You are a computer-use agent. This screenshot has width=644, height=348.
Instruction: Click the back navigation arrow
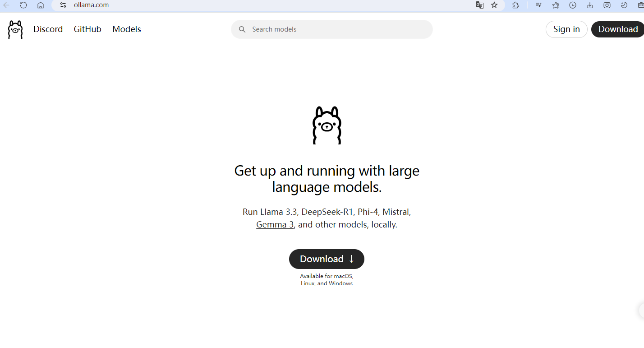(6, 5)
